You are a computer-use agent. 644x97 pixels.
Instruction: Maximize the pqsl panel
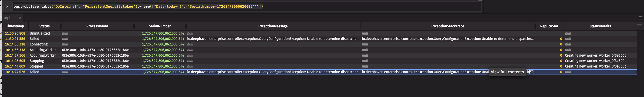640,18
